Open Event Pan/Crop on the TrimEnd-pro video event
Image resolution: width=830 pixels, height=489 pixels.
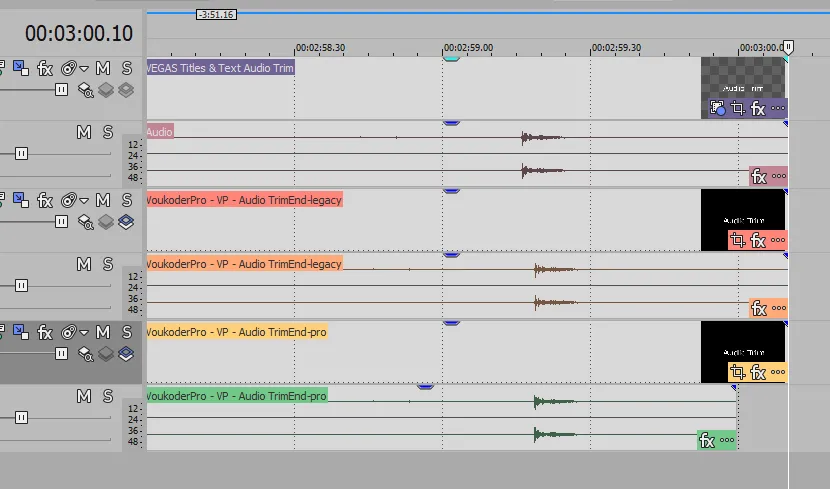click(x=737, y=373)
